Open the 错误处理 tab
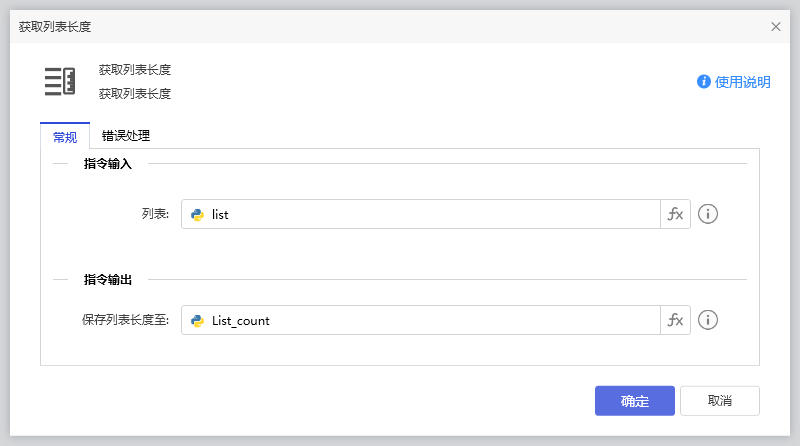Screen dimensions: 800x446 (x=126, y=136)
